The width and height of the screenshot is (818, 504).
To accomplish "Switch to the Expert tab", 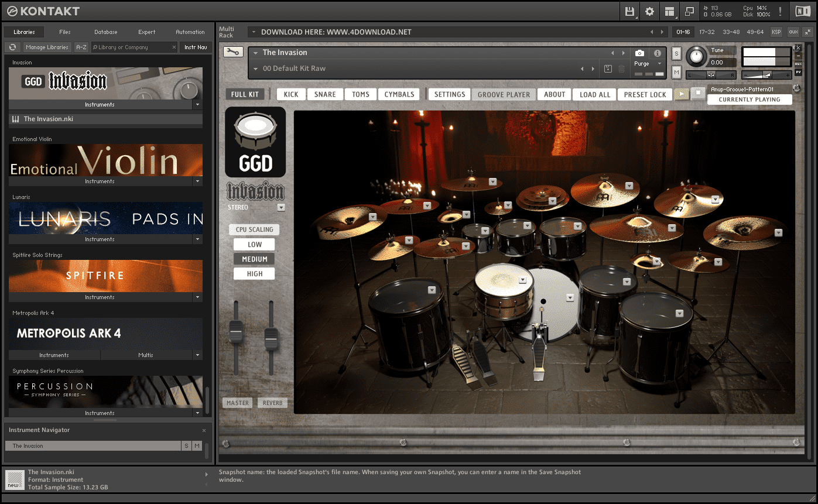I will [147, 32].
